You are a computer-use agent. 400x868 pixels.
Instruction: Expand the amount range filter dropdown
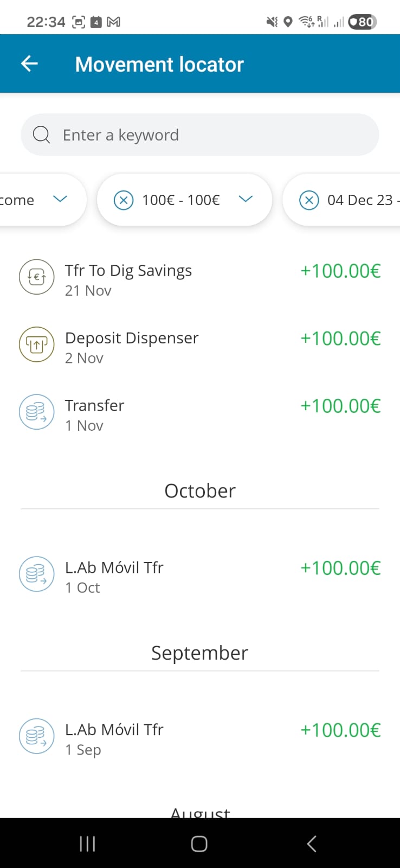(x=246, y=199)
